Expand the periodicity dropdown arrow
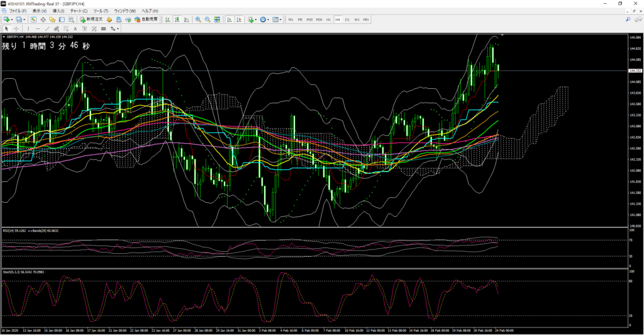The height and width of the screenshot is (335, 644). (x=268, y=20)
